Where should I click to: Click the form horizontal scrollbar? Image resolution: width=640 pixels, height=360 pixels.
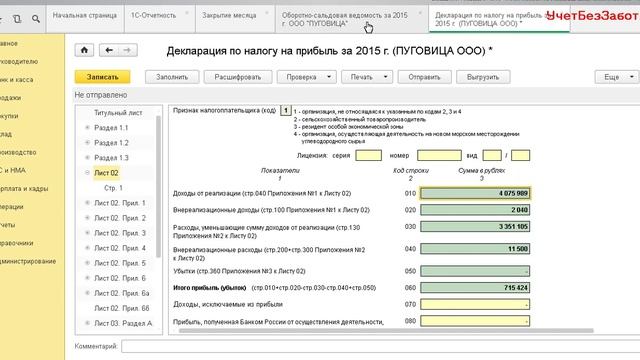386,331
